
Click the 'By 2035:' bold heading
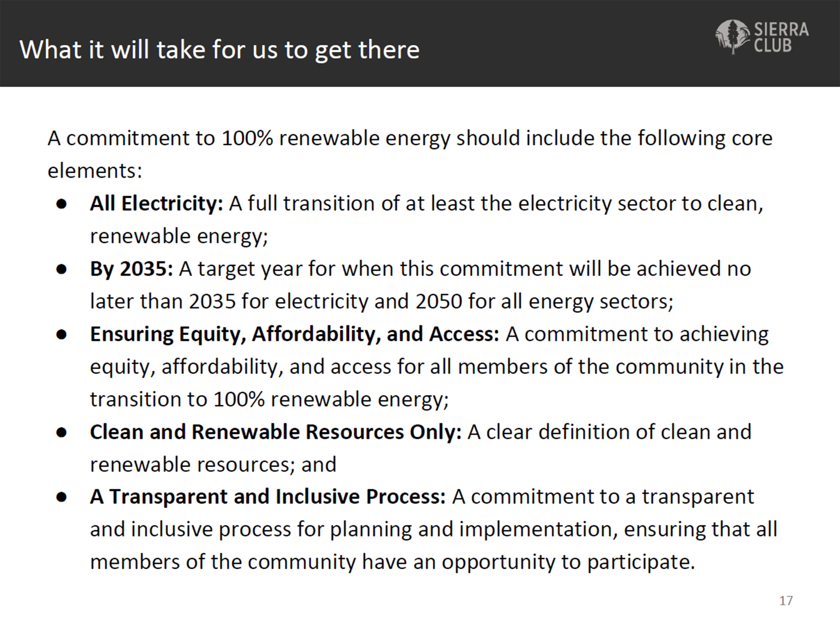tap(131, 269)
